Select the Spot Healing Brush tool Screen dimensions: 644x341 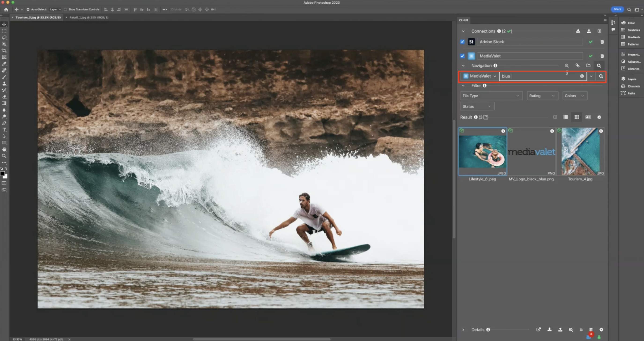click(4, 70)
